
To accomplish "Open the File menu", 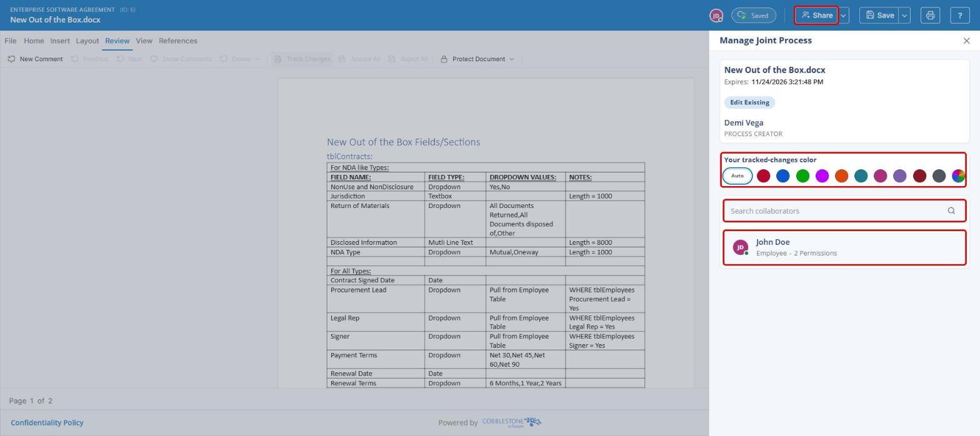I will click(x=11, y=41).
